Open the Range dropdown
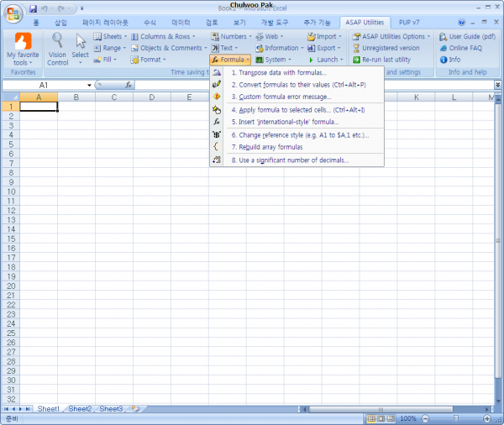504x425 pixels. click(x=110, y=48)
